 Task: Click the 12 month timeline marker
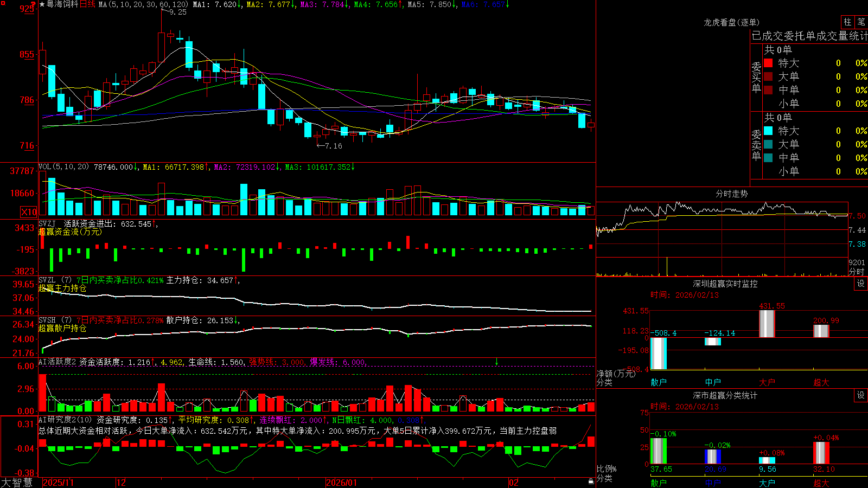(121, 483)
